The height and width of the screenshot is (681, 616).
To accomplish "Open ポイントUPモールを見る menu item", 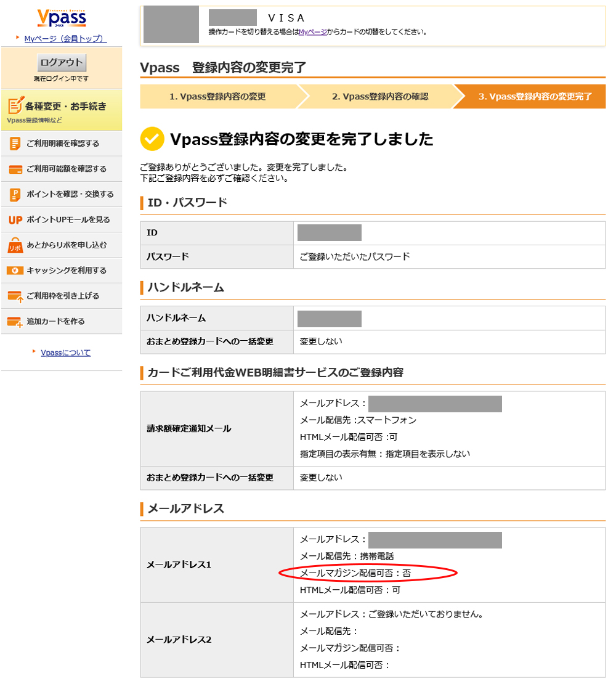I will (x=62, y=220).
